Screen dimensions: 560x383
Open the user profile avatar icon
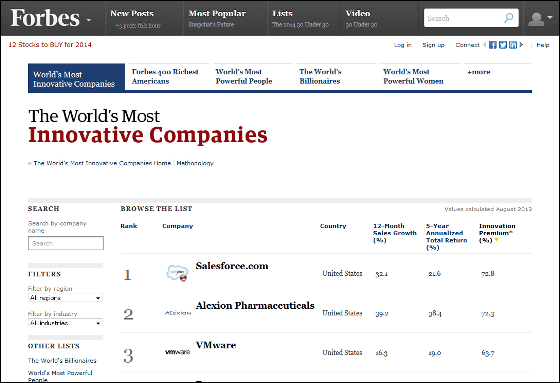(x=536, y=19)
